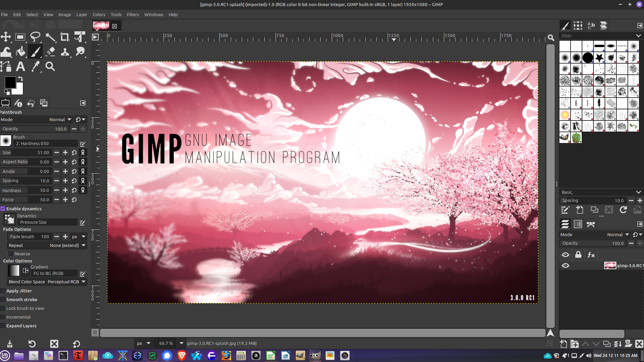The width and height of the screenshot is (644, 362).
Task: Select the Color Picker tool
Action: [x=35, y=66]
